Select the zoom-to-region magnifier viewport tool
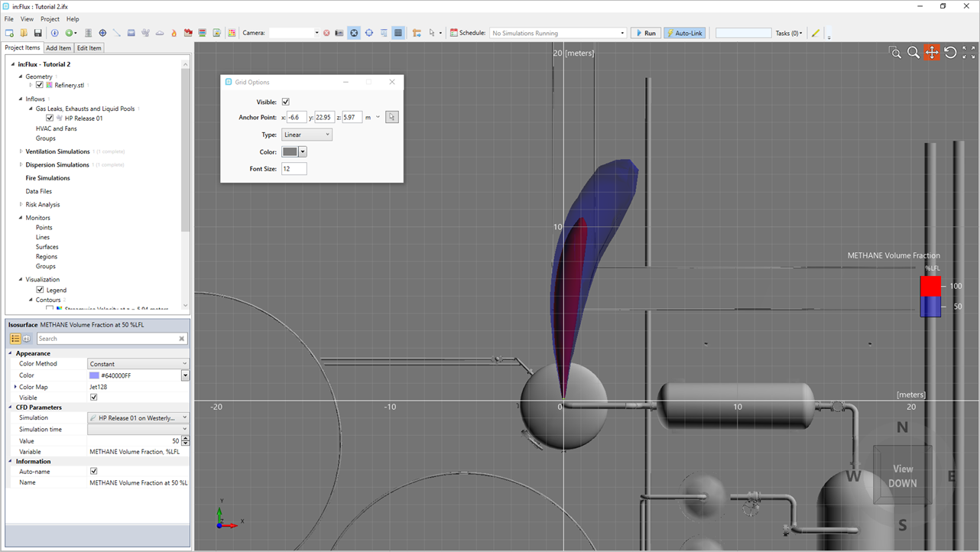 (895, 53)
